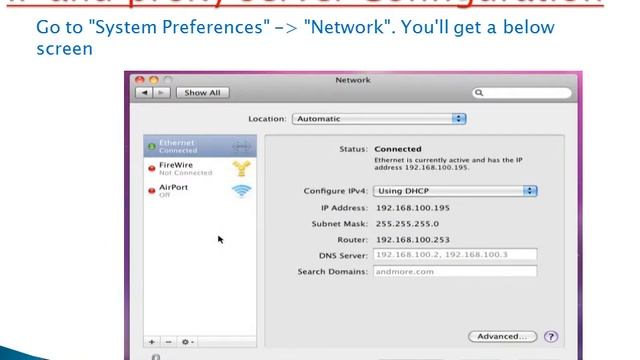Click the search field in Network window
The image size is (640, 360).
click(x=522, y=93)
